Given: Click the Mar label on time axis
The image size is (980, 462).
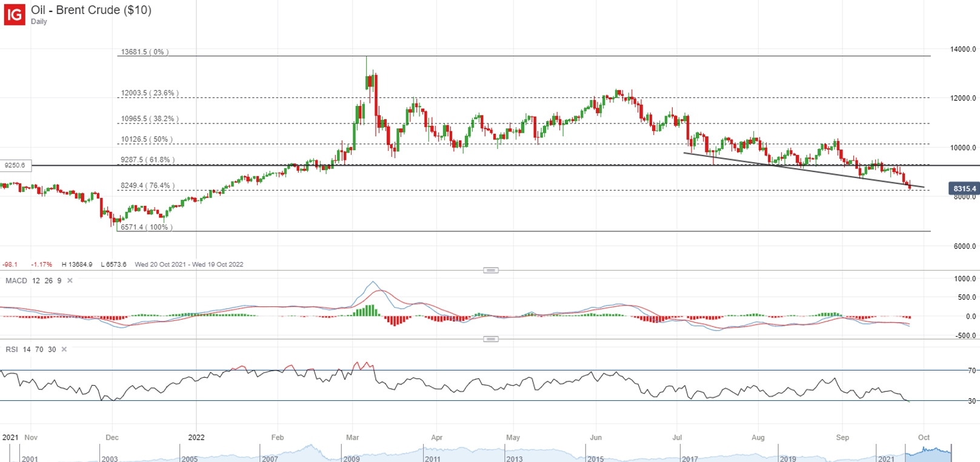Looking at the screenshot, I should (352, 437).
